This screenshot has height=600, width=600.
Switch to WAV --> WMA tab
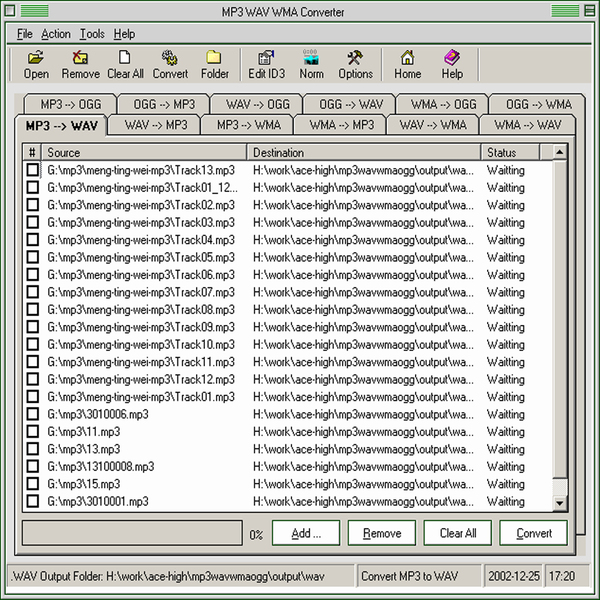pos(433,125)
